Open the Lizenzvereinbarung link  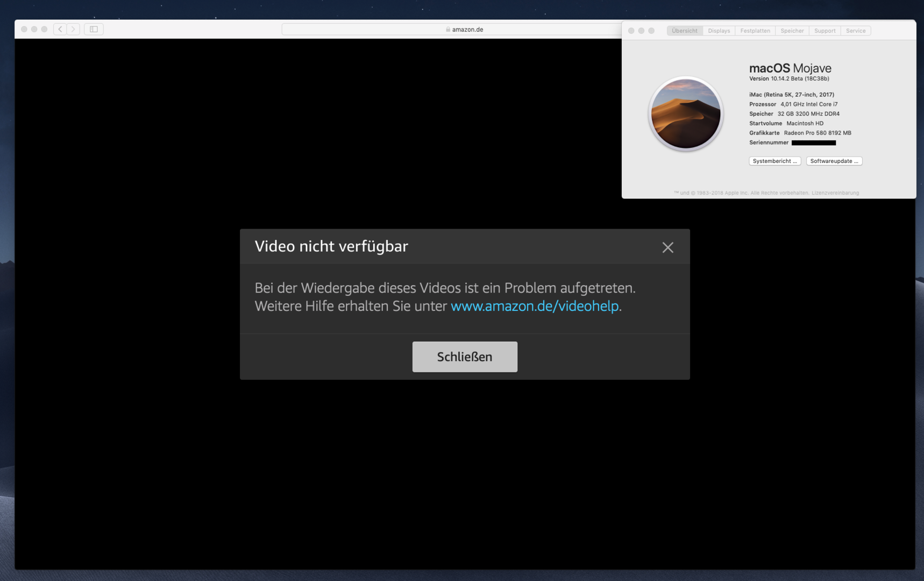(x=835, y=193)
